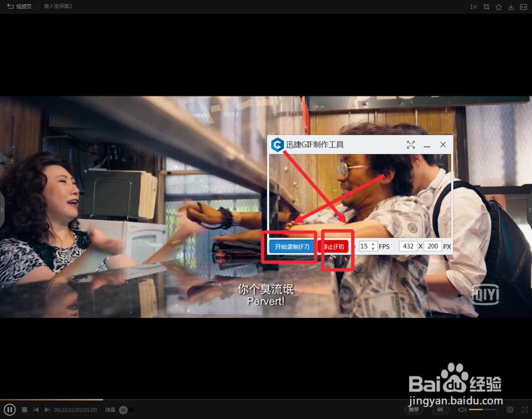Toggle the 弹幕 danmaku switch
This screenshot has width=532, height=419.
click(x=127, y=410)
